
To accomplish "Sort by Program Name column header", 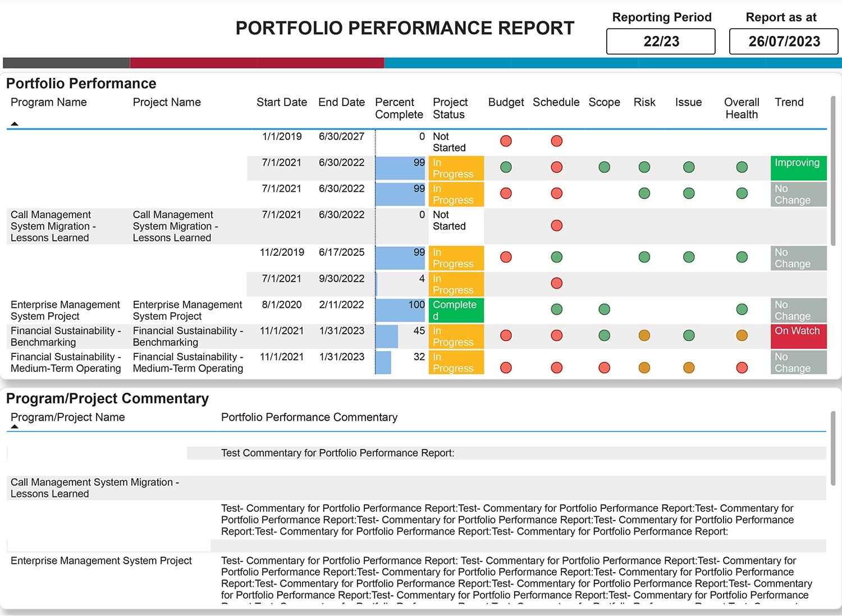I will point(49,102).
